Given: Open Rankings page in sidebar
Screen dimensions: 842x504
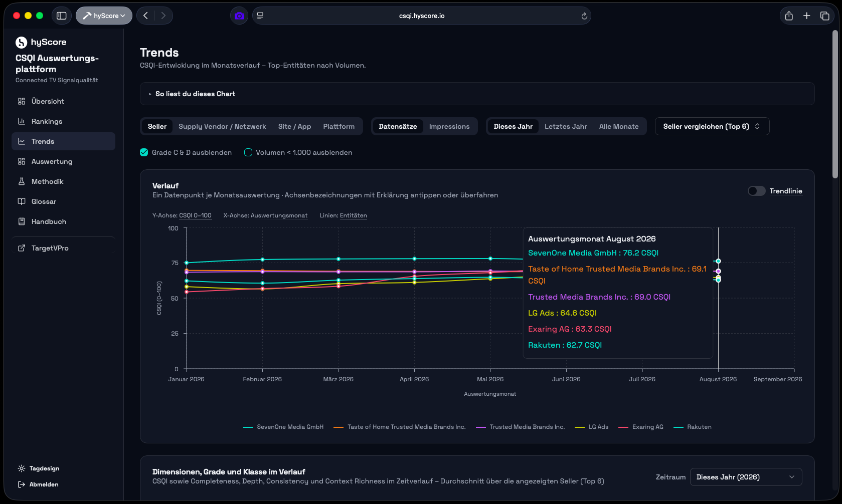Looking at the screenshot, I should [x=63, y=121].
